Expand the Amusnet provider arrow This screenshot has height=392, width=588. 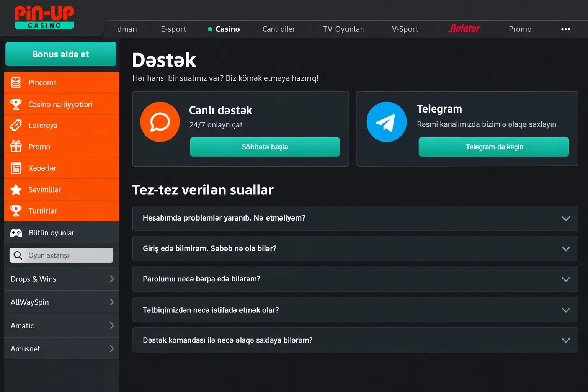tap(112, 348)
